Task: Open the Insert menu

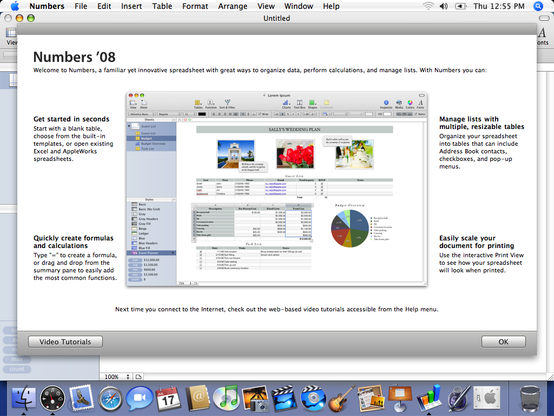Action: 131,6
